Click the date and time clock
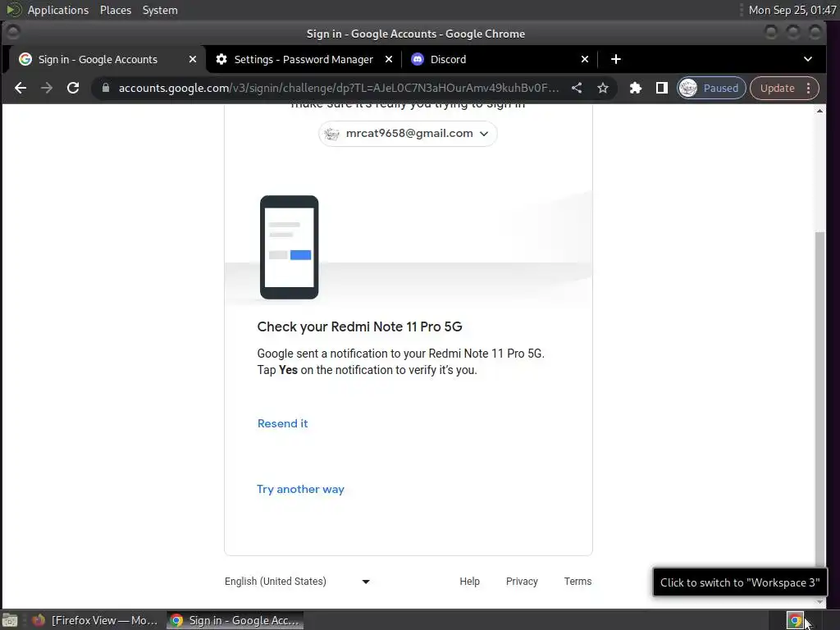840x630 pixels. pyautogui.click(x=792, y=10)
